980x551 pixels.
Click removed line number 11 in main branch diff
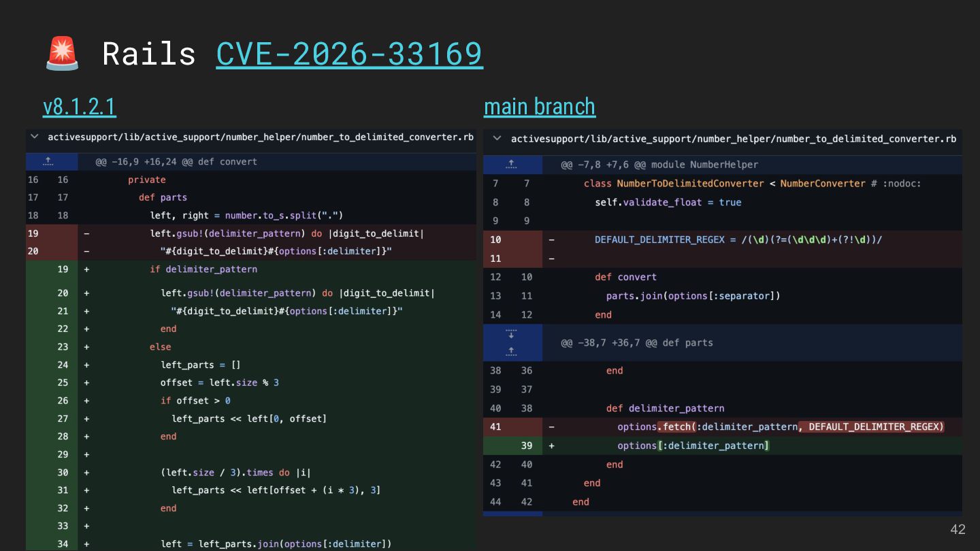click(x=495, y=258)
